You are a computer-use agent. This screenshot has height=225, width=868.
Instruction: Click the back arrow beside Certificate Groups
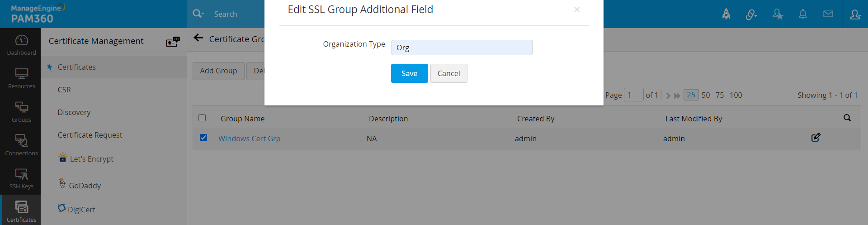click(x=198, y=38)
